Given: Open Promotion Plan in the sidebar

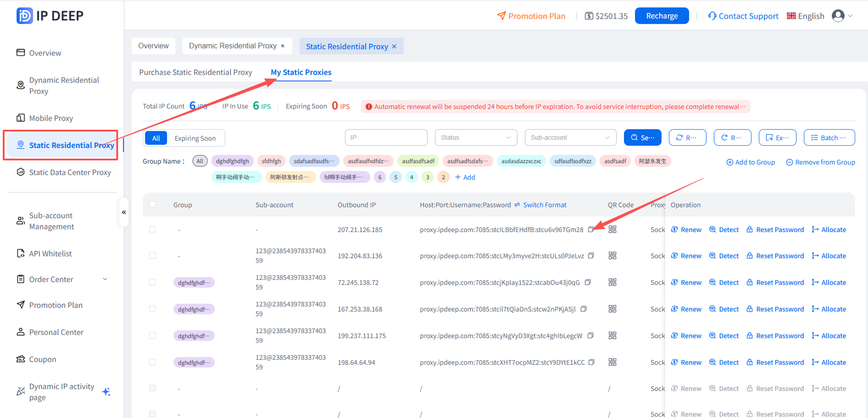Looking at the screenshot, I should pos(49,305).
